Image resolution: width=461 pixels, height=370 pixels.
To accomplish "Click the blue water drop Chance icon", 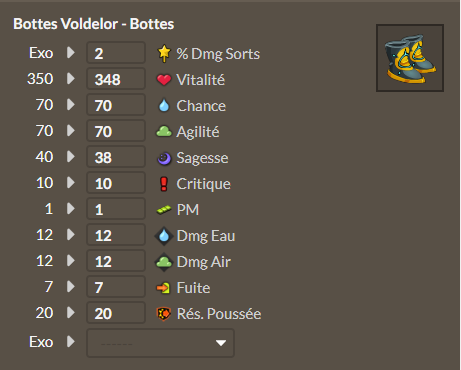I will [x=164, y=106].
